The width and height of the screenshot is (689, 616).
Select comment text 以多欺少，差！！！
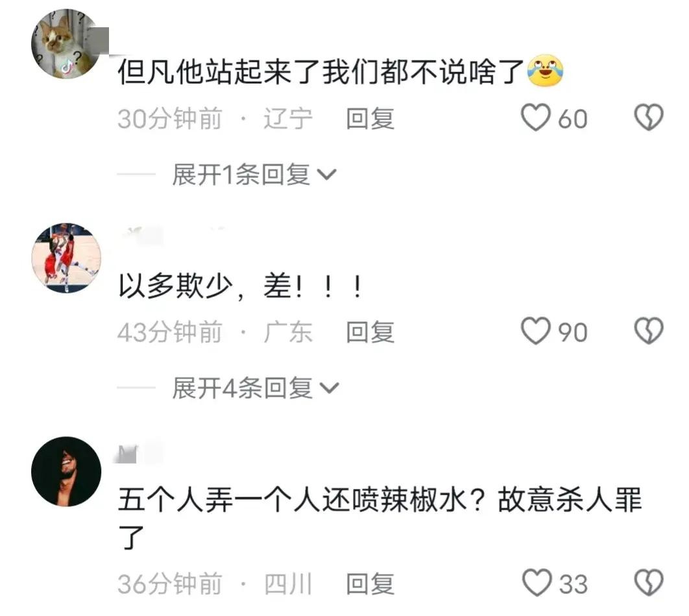tap(241, 286)
